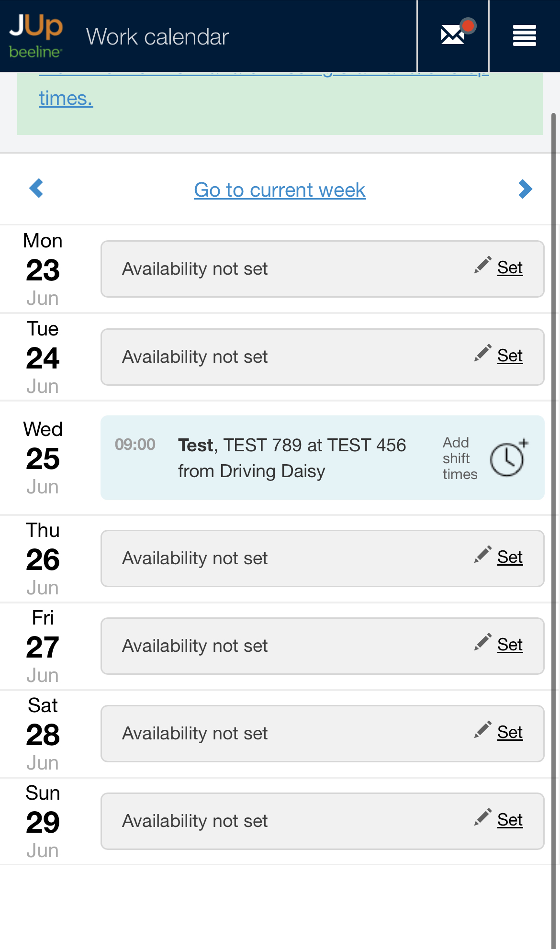The height and width of the screenshot is (949, 560).
Task: Click the Add shift times label
Action: (x=459, y=458)
